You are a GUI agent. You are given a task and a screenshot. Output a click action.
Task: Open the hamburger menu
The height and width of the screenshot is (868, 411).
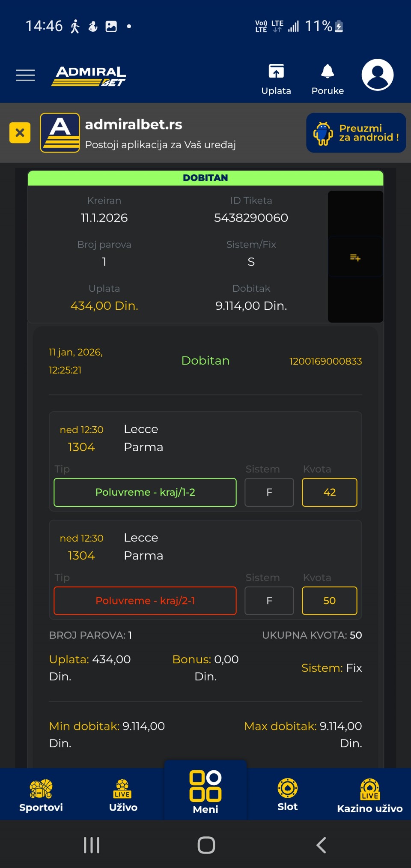[x=25, y=75]
